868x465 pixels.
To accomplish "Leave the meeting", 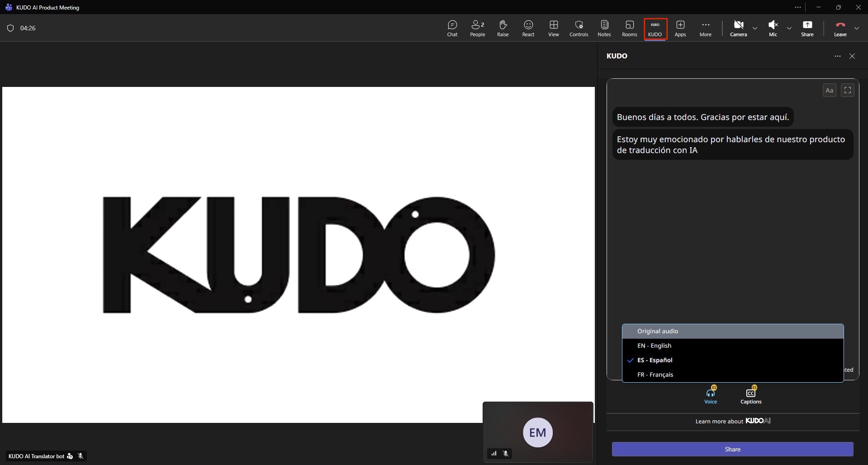I will [x=840, y=28].
